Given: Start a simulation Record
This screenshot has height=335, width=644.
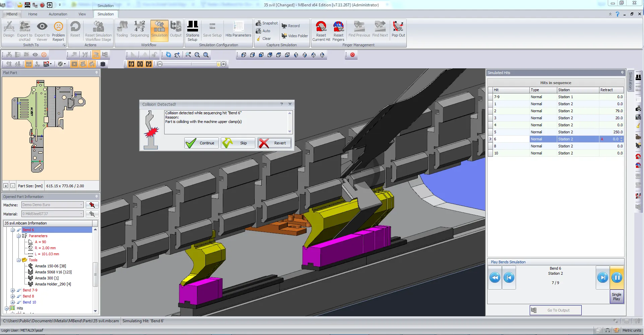Looking at the screenshot, I should click(291, 25).
